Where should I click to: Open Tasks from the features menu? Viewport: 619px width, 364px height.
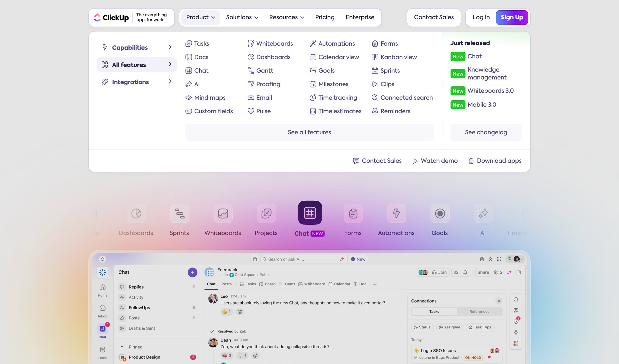pos(197,43)
